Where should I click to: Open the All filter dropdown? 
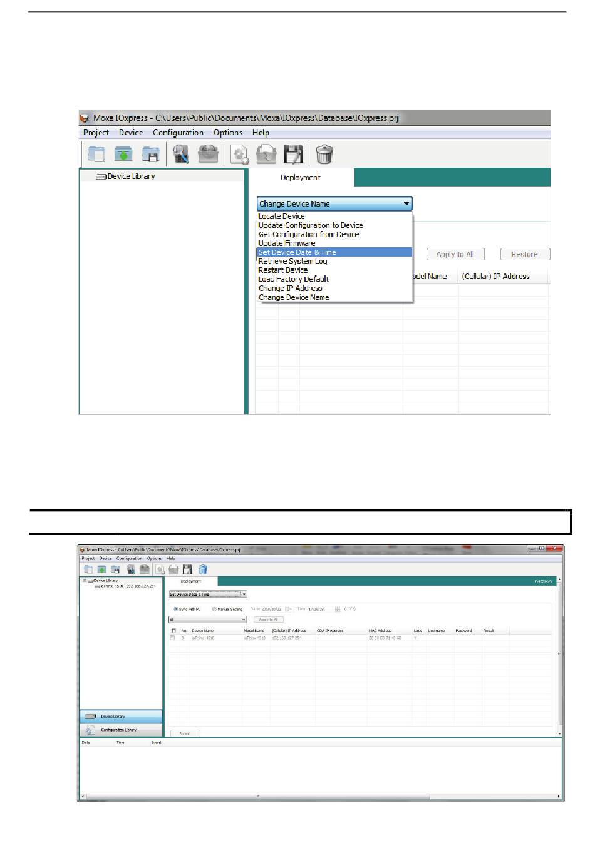(x=208, y=620)
